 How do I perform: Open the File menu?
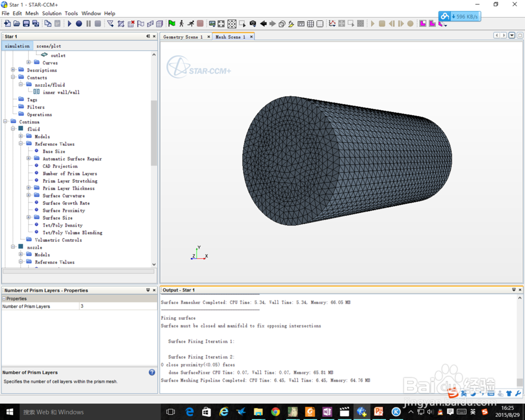(x=5, y=14)
